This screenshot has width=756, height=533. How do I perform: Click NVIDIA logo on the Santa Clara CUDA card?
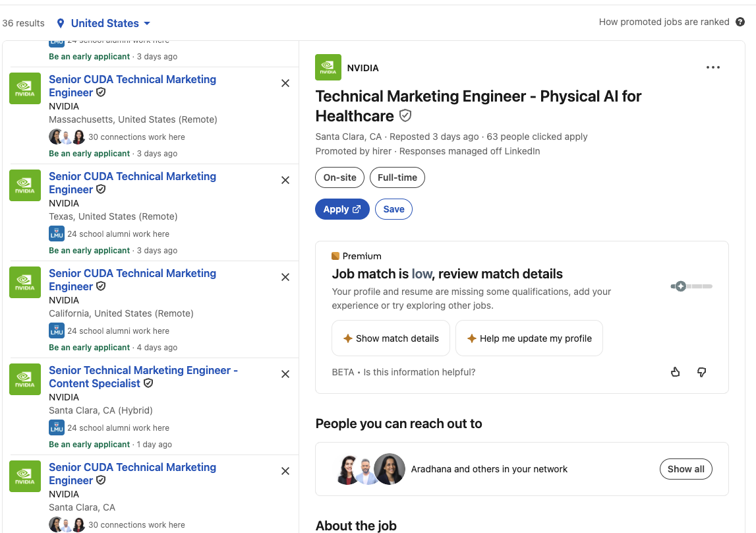point(25,476)
